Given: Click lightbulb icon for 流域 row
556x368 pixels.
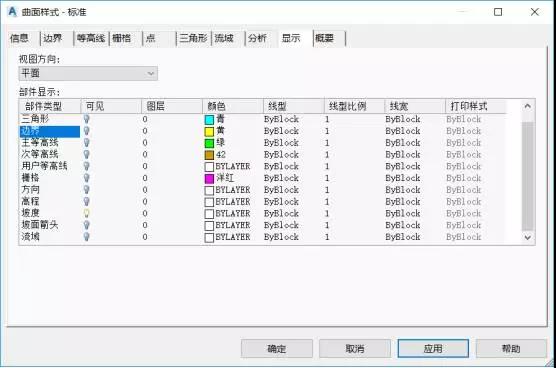Looking at the screenshot, I should (x=87, y=237).
